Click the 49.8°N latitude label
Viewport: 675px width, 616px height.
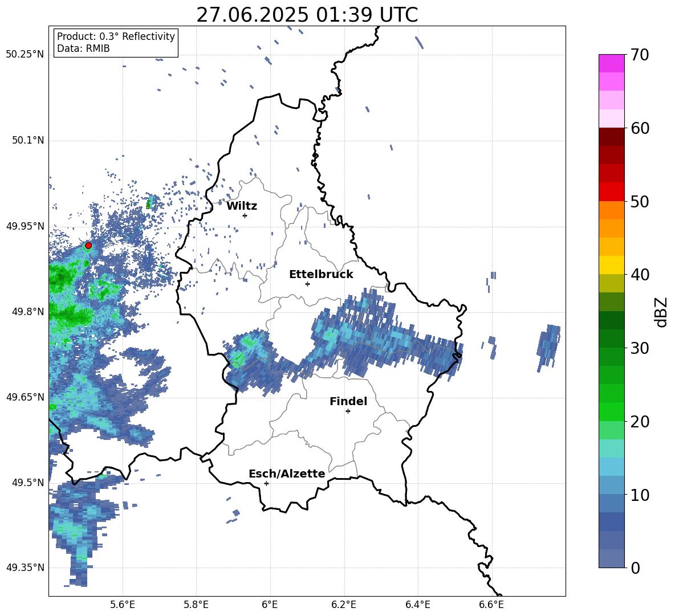tap(28, 312)
